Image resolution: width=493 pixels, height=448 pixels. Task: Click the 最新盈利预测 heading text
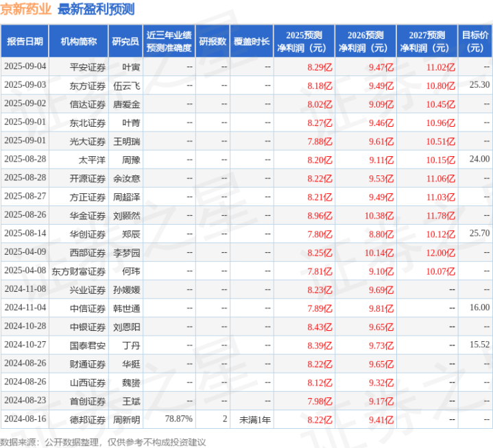pos(97,10)
